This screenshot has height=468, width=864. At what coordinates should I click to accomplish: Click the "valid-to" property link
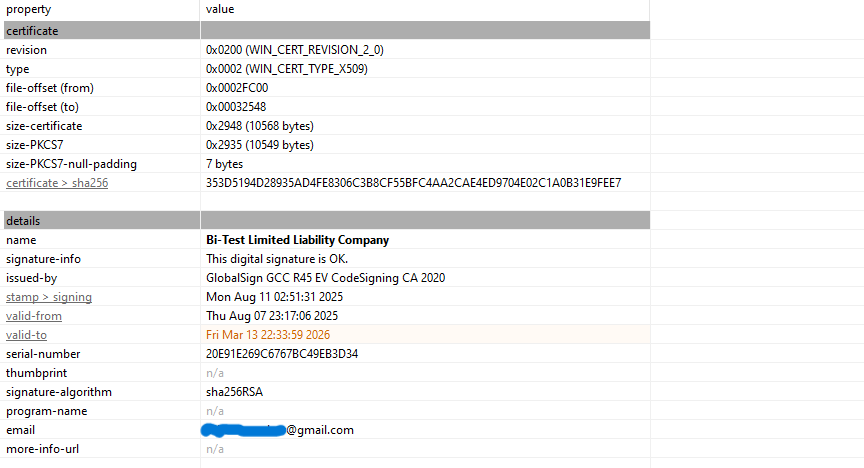click(x=27, y=335)
